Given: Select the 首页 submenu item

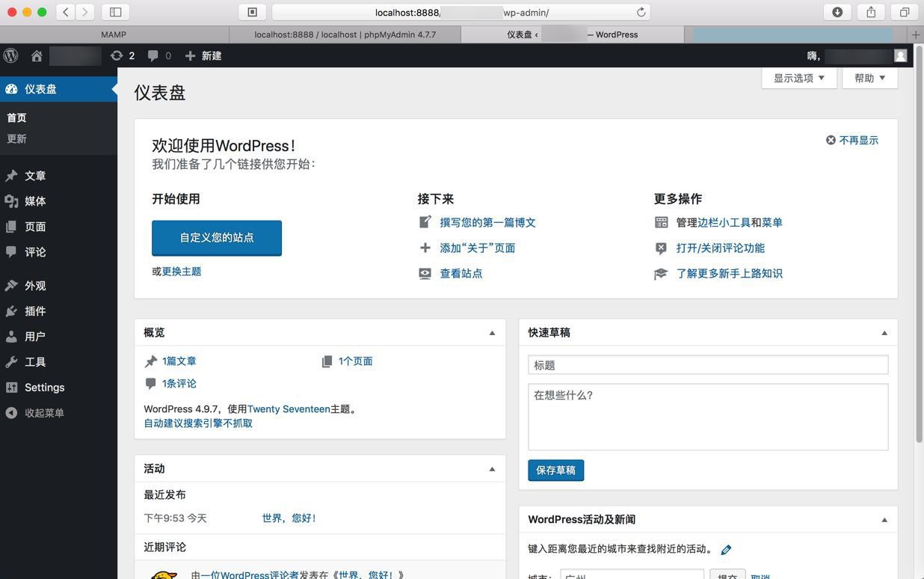Looking at the screenshot, I should (x=16, y=117).
